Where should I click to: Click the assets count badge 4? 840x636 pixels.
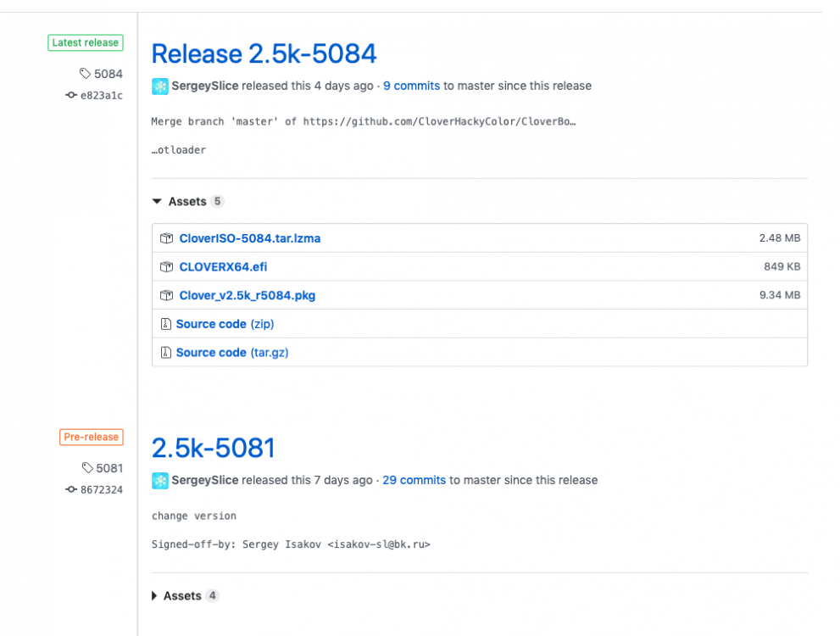click(212, 596)
